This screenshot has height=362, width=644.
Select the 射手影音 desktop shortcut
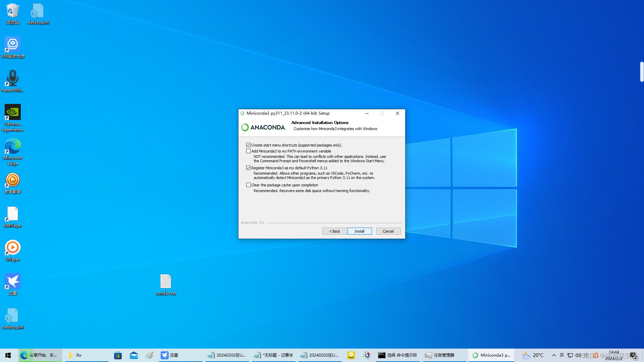(x=13, y=183)
